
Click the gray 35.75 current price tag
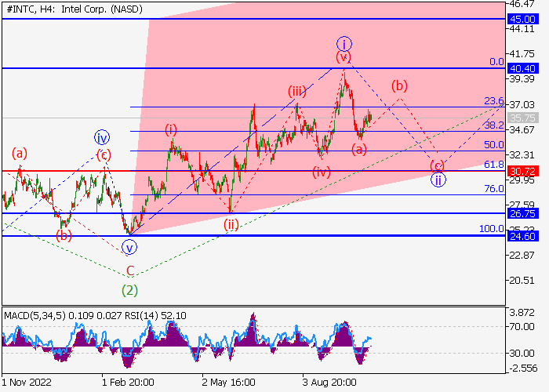(522, 118)
